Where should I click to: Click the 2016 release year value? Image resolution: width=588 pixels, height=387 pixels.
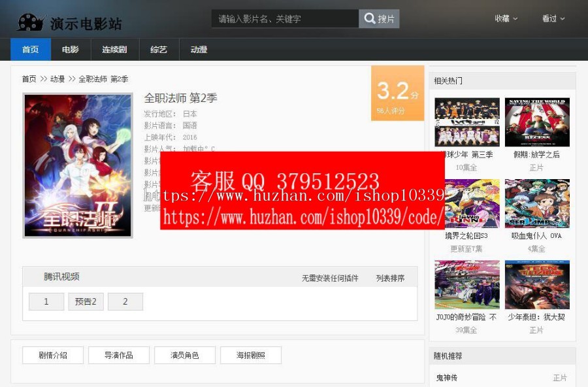pyautogui.click(x=189, y=137)
